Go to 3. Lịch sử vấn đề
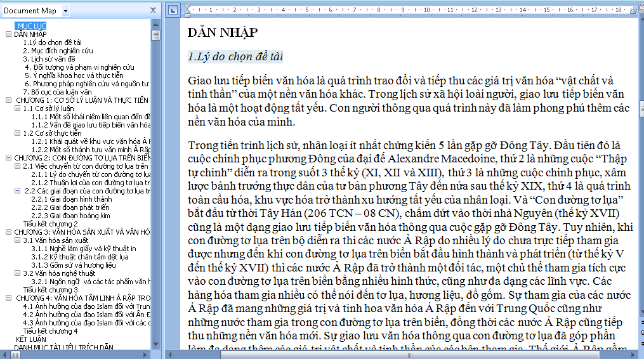The image size is (644, 359). coord(49,59)
